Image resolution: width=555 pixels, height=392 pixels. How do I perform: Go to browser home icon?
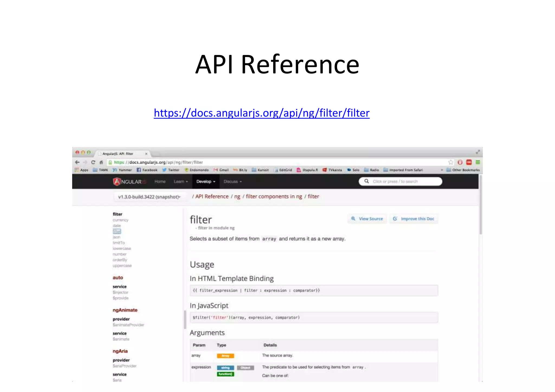pos(101,162)
